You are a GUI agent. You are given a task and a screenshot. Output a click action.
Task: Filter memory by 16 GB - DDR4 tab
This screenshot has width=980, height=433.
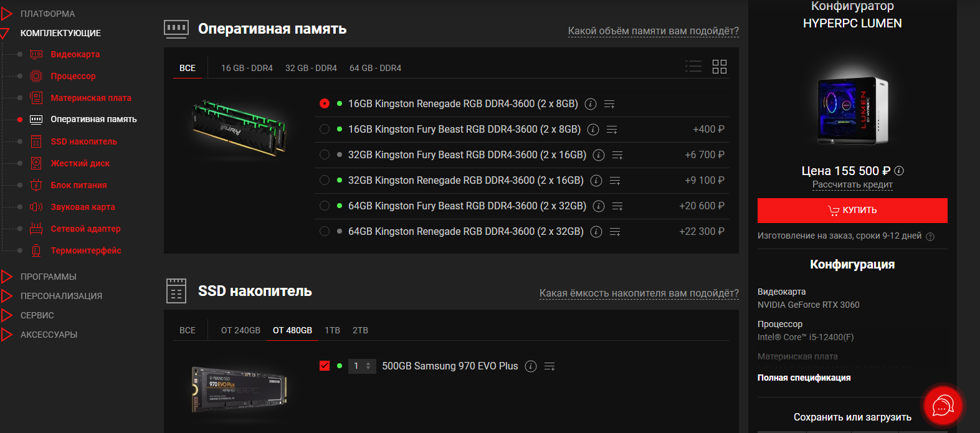[x=247, y=68]
